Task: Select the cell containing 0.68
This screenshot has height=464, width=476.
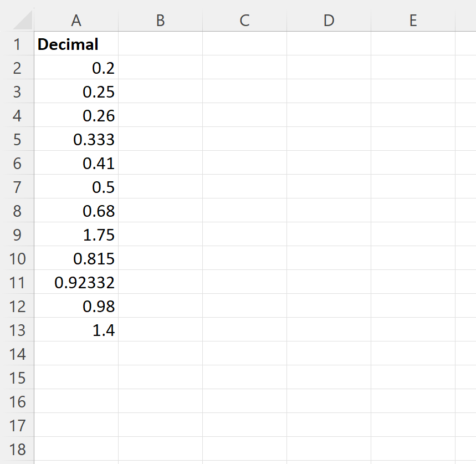Action: [76, 211]
